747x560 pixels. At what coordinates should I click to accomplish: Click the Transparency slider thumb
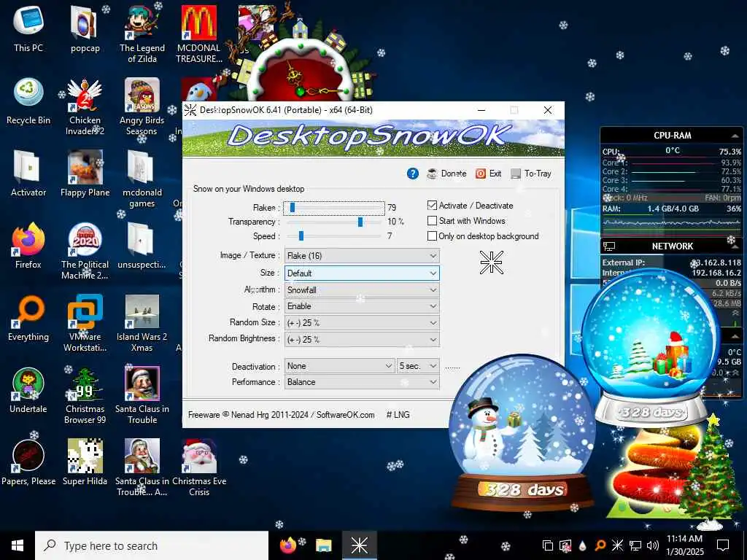[x=360, y=222]
